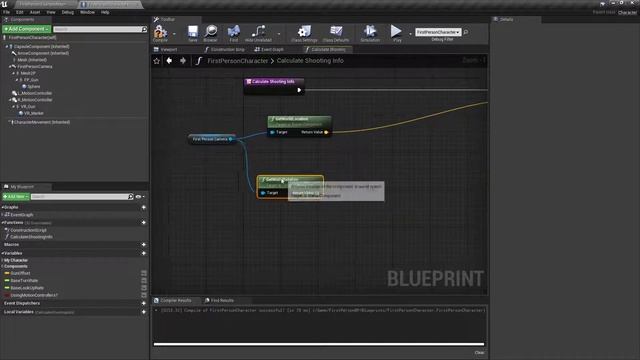Viewport: 640px width, 360px height.
Task: Click the FirstPersonCharacter breadcrumb link
Action: coord(238,61)
